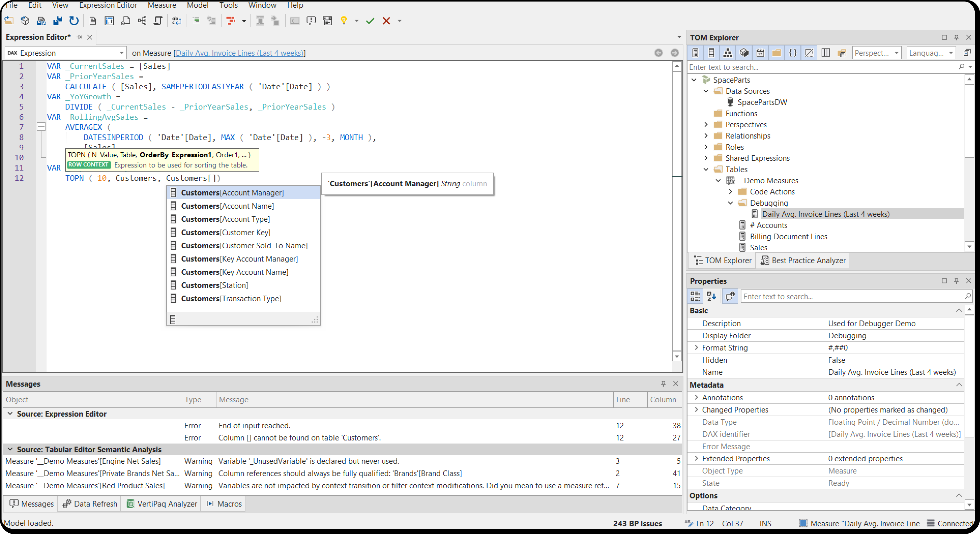Toggle the curly braces icon in TOM Explorer

(793, 53)
